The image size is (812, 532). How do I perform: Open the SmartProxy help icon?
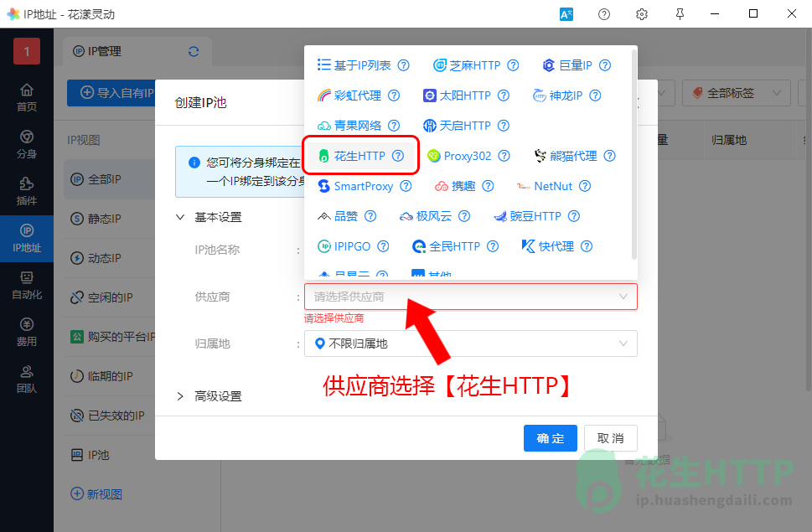406,186
